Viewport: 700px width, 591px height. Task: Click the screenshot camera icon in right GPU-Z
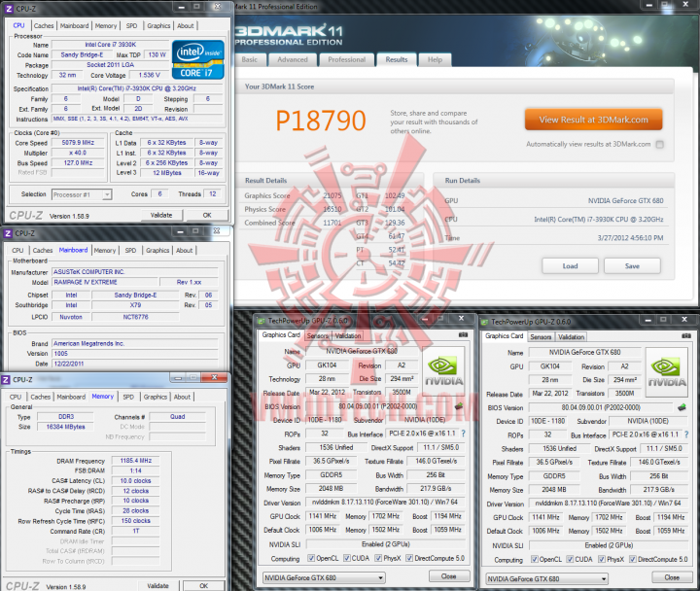click(686, 335)
